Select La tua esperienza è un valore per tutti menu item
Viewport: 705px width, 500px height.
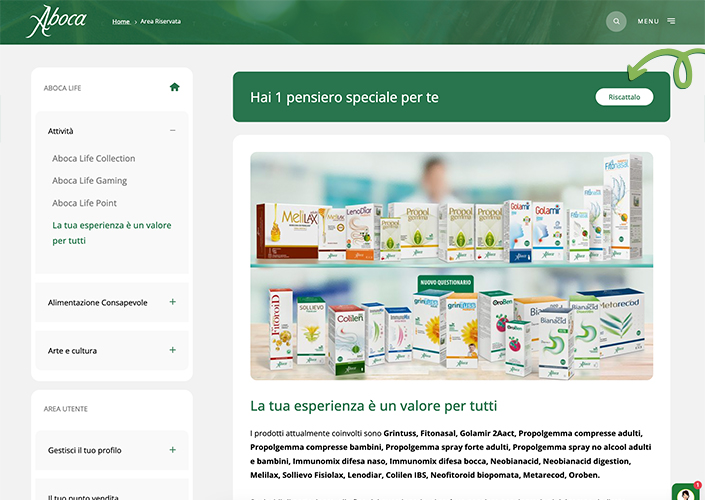[112, 232]
